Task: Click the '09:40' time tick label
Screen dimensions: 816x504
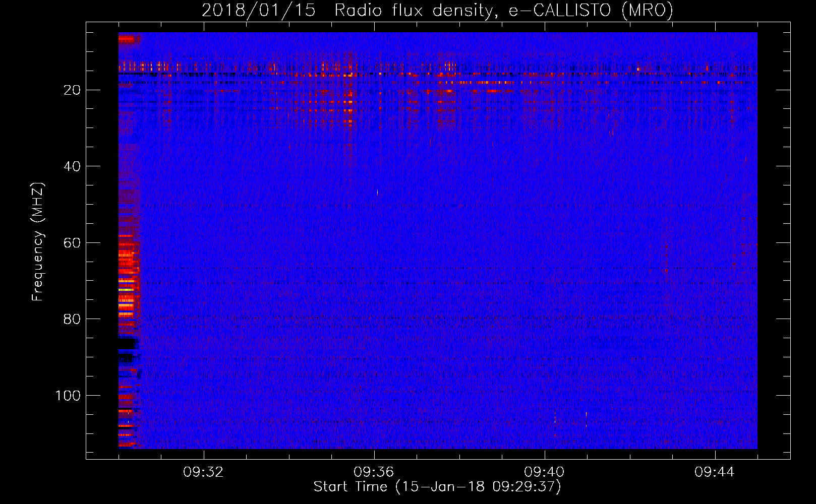Action: [544, 472]
